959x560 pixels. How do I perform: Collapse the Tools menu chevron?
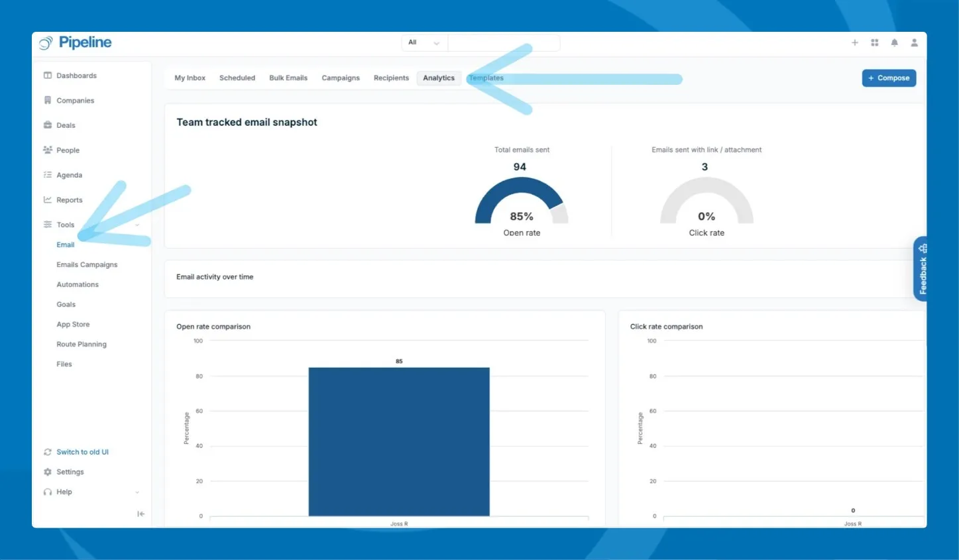click(137, 225)
